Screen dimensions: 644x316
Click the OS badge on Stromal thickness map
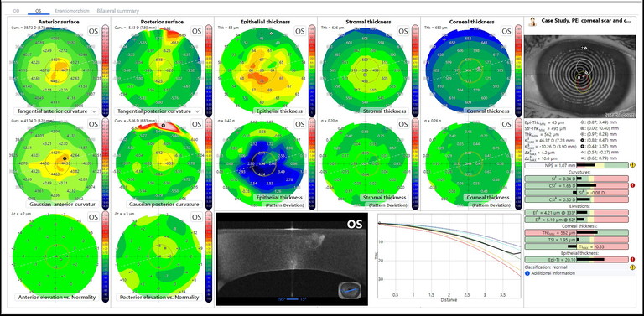point(402,31)
